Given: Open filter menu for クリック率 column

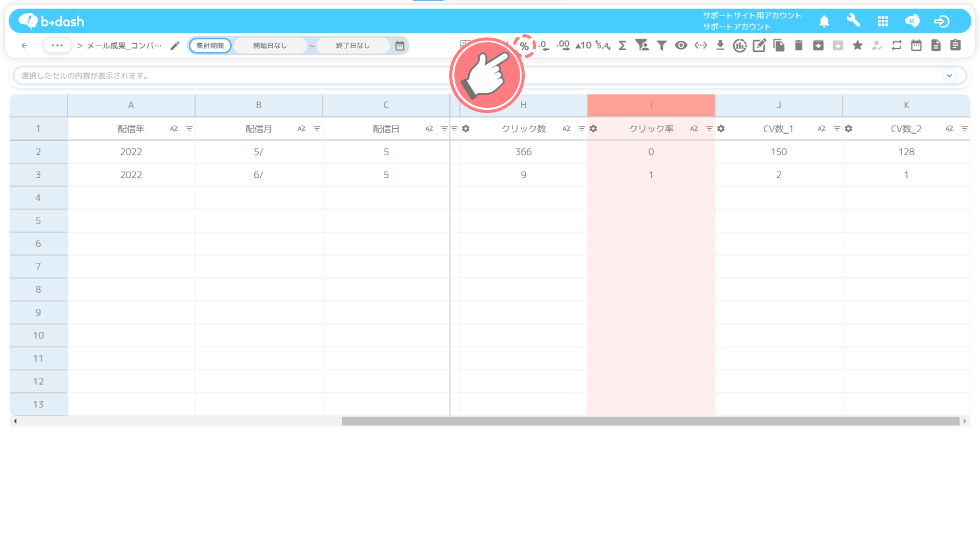Looking at the screenshot, I should 709,129.
